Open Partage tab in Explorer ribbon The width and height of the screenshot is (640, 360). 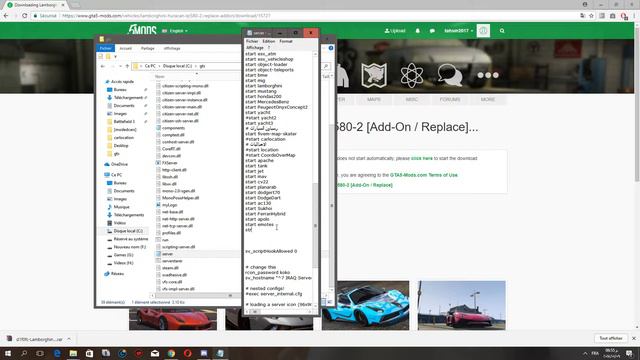point(147,48)
